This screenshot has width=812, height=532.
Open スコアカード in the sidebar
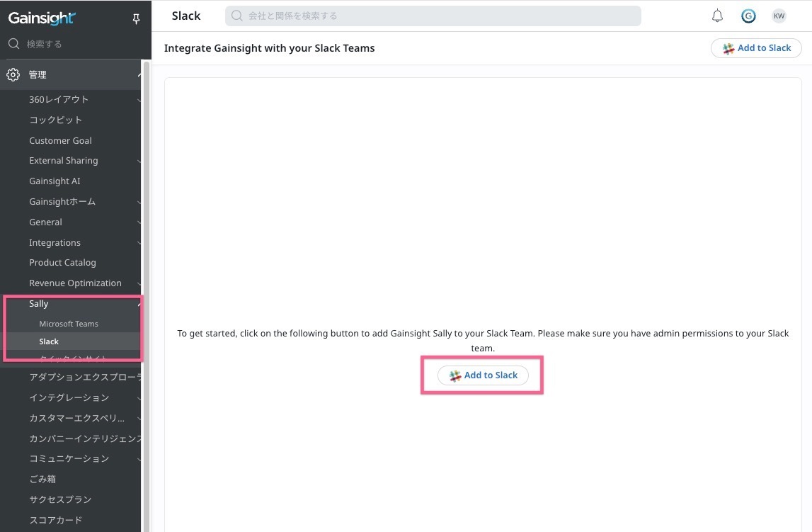(55, 520)
